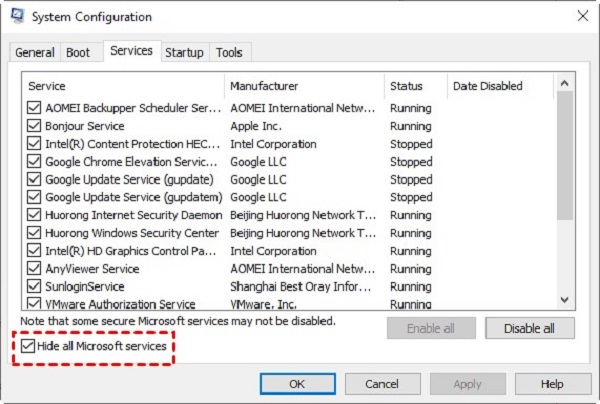Click the Shanghai Best Oray manufacturer cell
This screenshot has width=600, height=404.
coord(301,287)
